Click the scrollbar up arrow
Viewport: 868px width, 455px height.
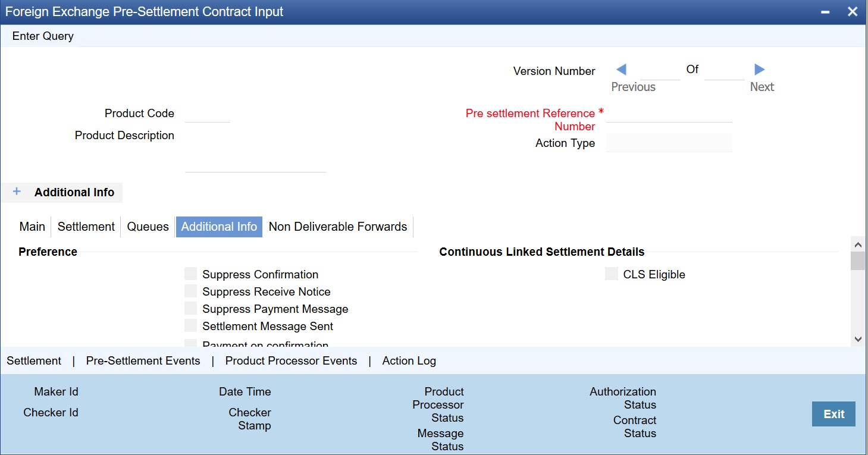point(858,244)
